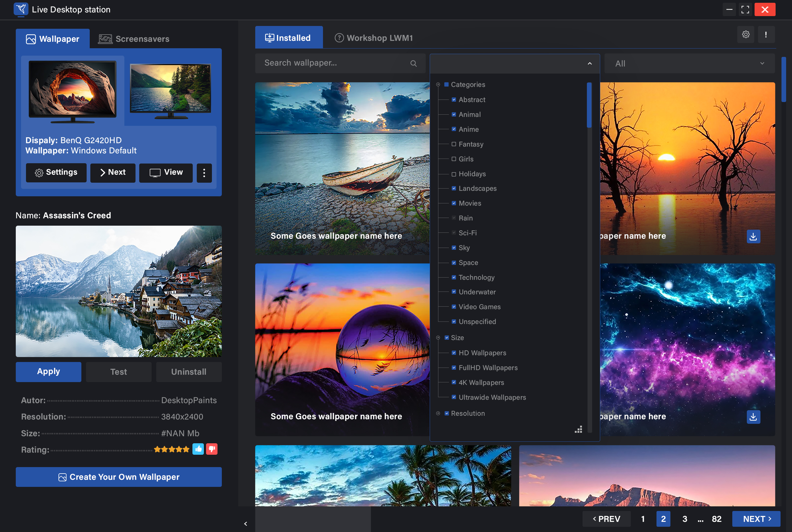
Task: Click the Assassin's Creed preview image
Action: (118, 292)
